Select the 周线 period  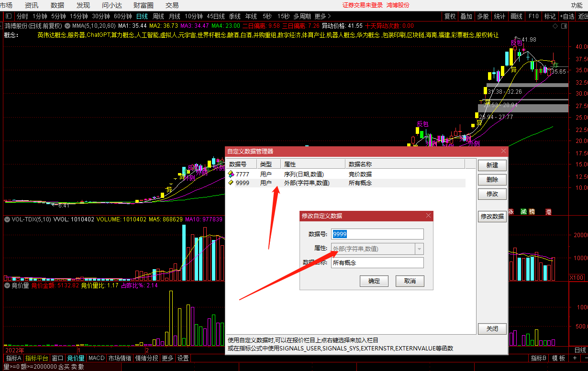point(158,16)
